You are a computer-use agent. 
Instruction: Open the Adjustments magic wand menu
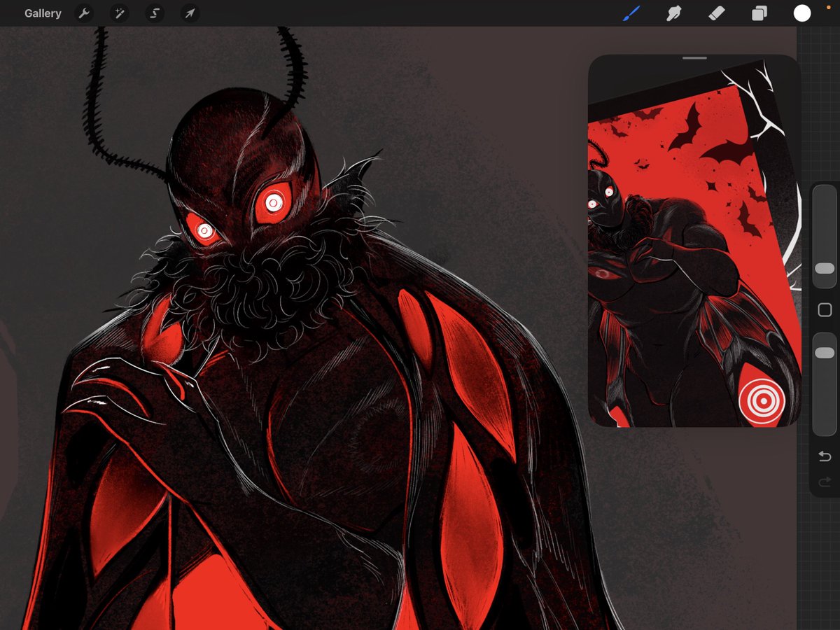click(x=120, y=13)
